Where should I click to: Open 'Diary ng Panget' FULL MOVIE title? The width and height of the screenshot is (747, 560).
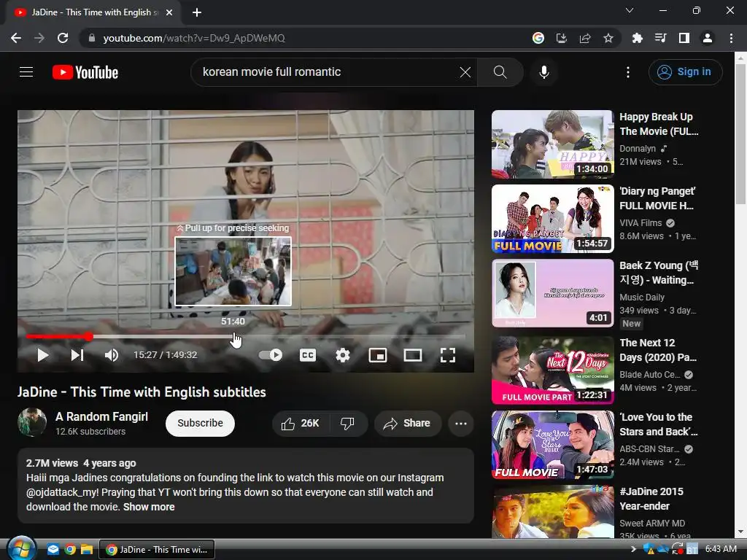coord(657,198)
